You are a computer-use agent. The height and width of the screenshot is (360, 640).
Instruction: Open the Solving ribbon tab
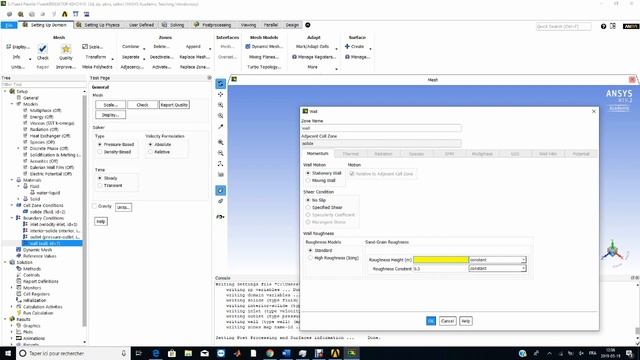(x=173, y=25)
